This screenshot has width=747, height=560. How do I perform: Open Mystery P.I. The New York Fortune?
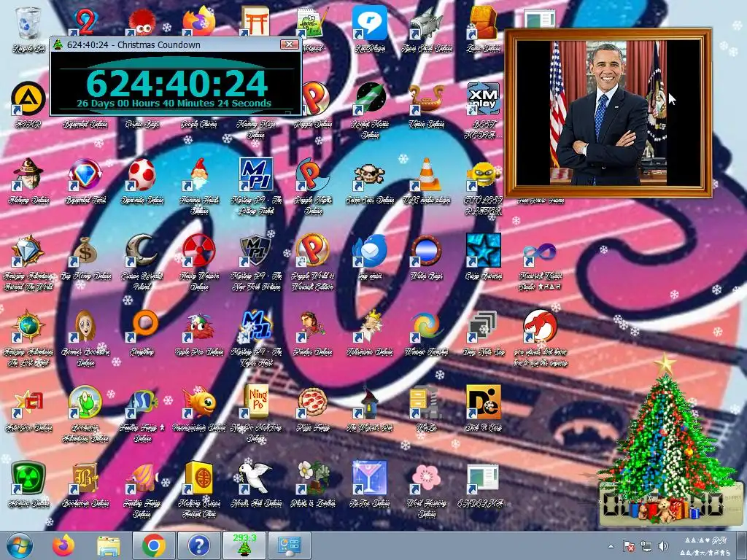pyautogui.click(x=256, y=251)
